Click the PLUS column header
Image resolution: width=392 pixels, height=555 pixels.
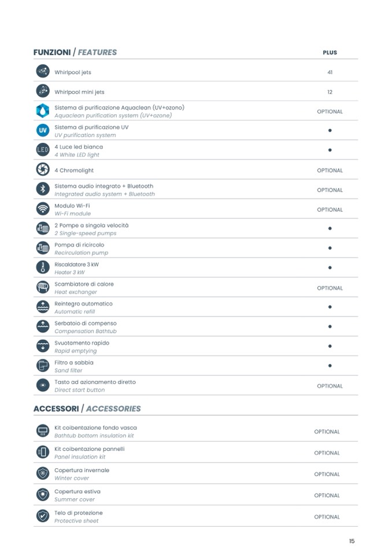330,53
